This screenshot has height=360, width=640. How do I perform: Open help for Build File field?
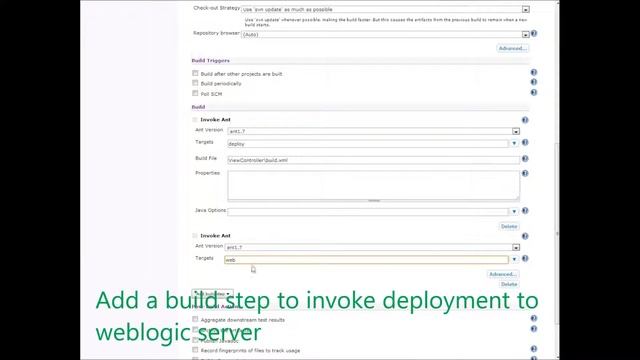click(525, 158)
